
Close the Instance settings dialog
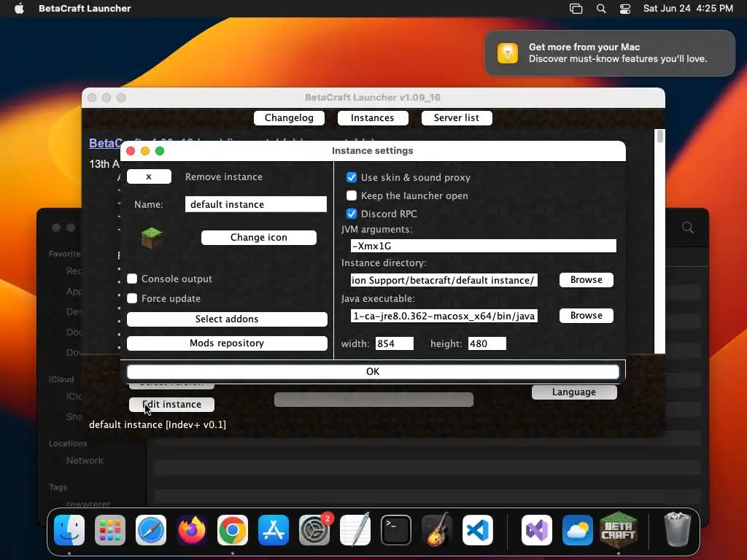(131, 151)
